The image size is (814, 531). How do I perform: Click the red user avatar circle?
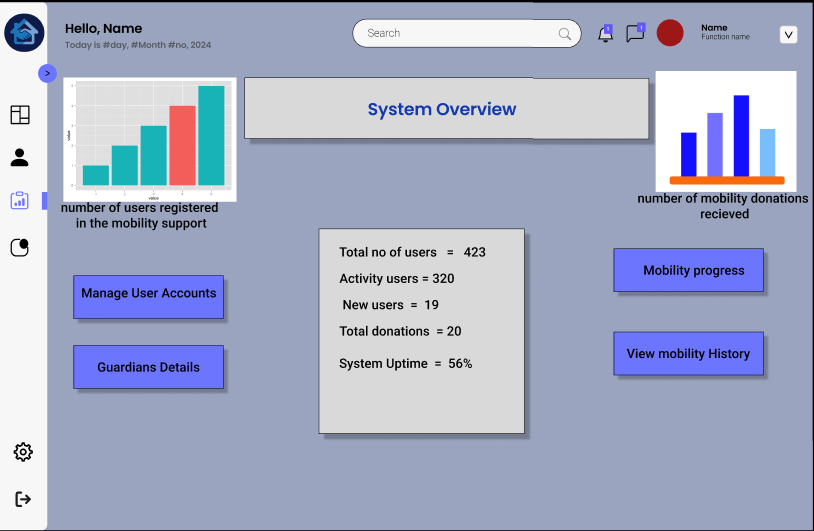670,33
